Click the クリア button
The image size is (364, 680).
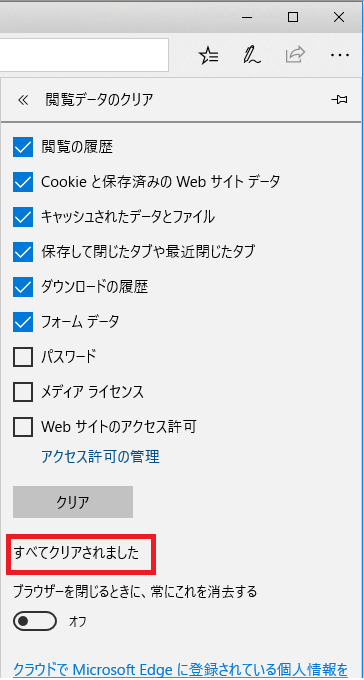point(73,502)
